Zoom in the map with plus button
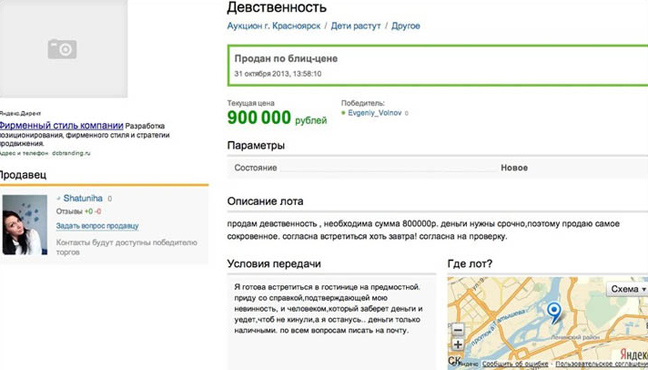The height and width of the screenshot is (370, 648). tap(457, 344)
